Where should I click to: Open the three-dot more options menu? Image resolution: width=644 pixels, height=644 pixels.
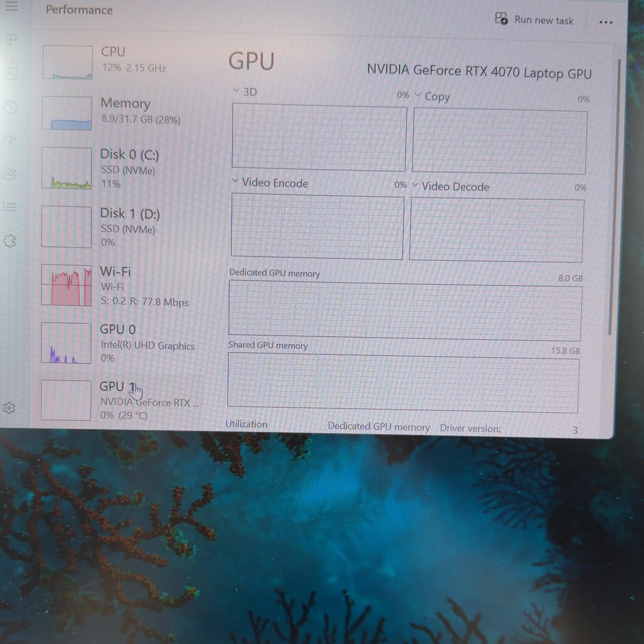click(x=606, y=22)
